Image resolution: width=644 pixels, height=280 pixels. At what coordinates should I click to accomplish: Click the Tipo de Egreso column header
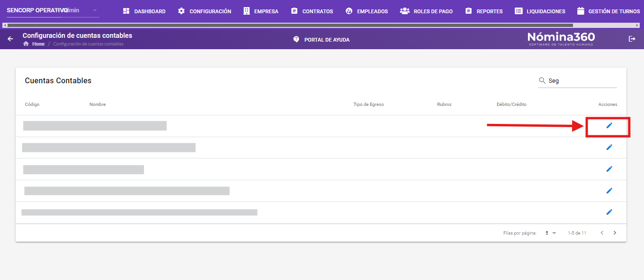coord(369,105)
